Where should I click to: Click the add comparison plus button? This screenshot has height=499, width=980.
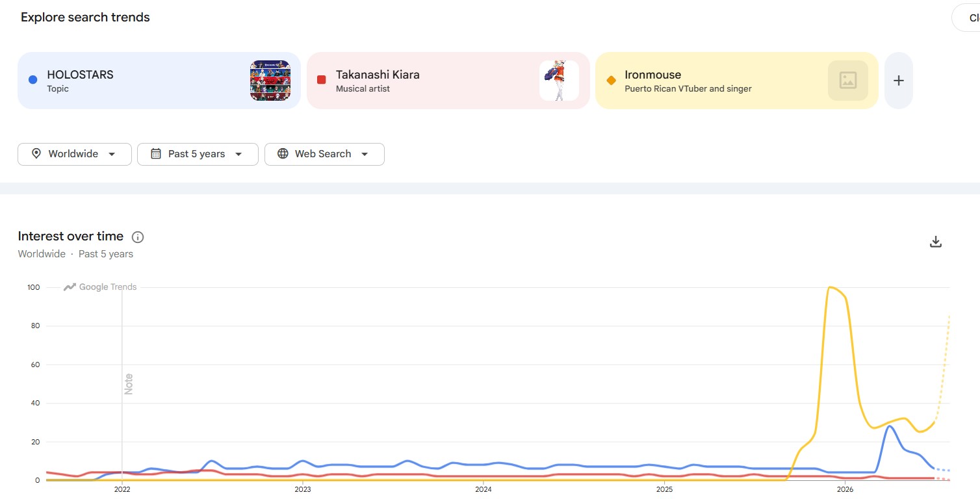899,81
